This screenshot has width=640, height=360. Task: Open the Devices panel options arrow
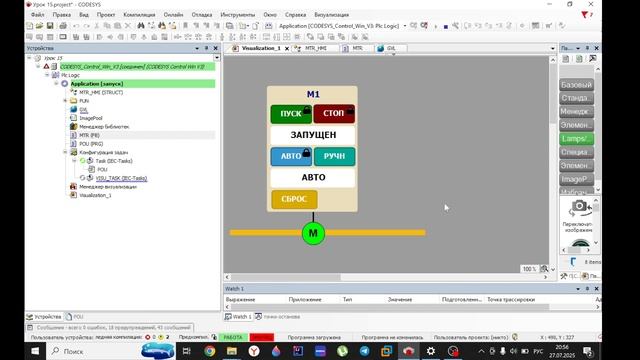tap(197, 48)
